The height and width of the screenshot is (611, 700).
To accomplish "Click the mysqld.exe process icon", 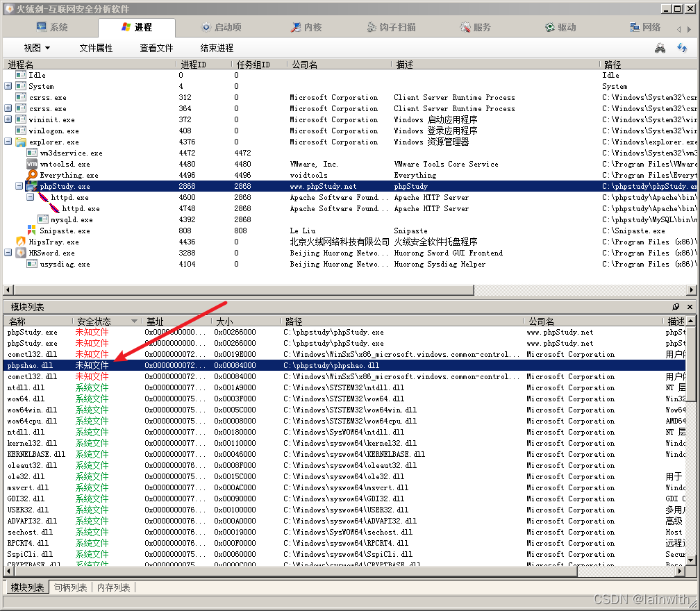I will [x=43, y=219].
